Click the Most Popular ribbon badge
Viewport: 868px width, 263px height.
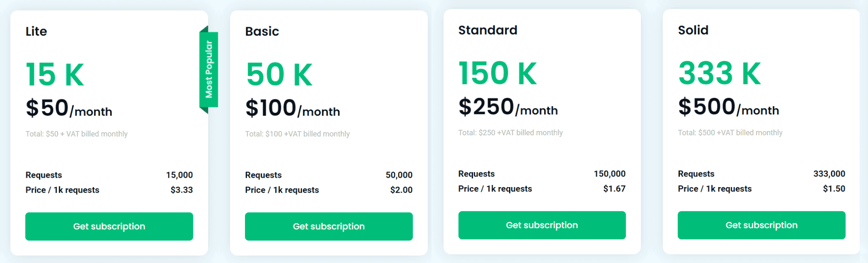click(x=209, y=70)
